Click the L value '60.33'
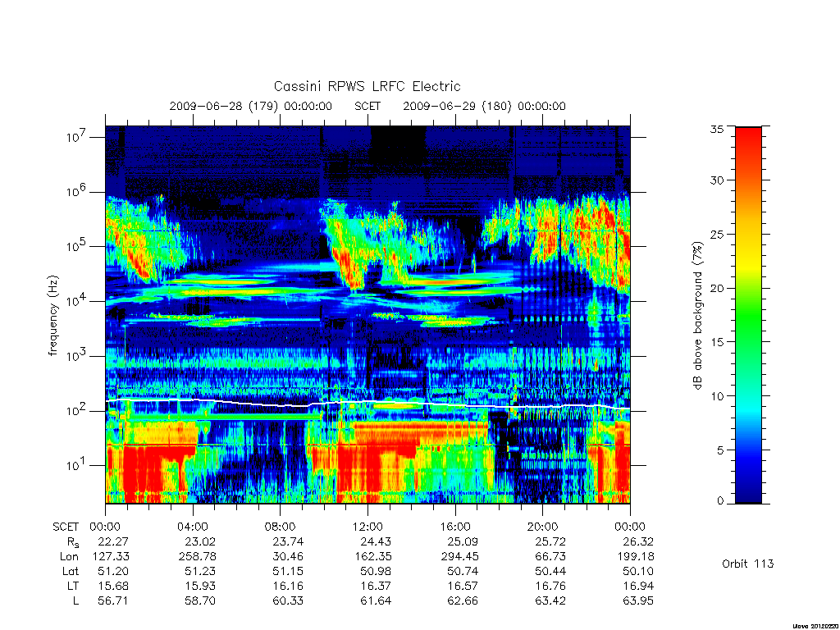Viewport: 840px width, 630px height. pos(288,601)
